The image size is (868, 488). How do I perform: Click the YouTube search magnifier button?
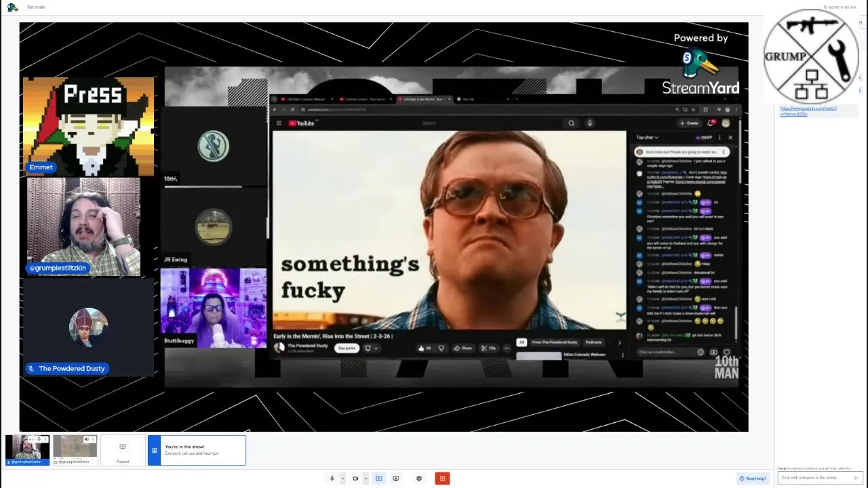572,123
